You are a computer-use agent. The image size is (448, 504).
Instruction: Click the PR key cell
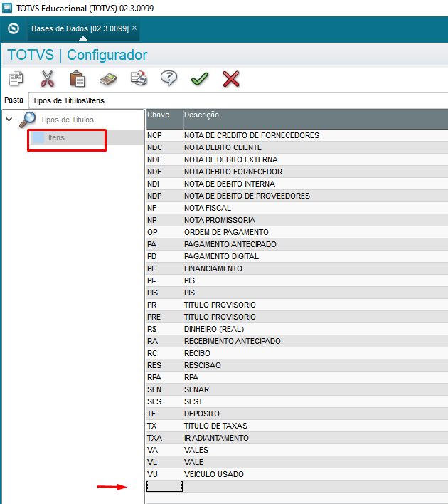(165, 305)
